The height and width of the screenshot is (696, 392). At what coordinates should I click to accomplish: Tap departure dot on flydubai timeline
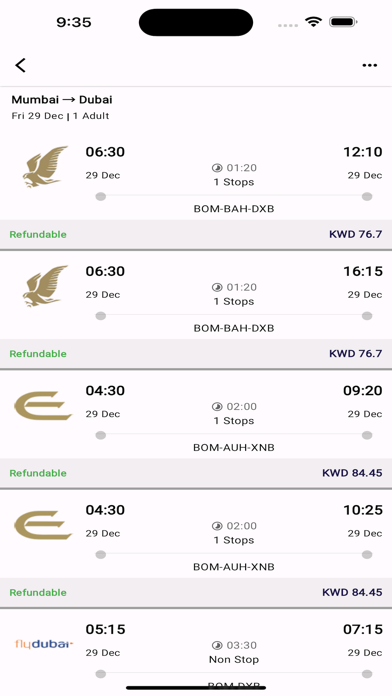(101, 674)
